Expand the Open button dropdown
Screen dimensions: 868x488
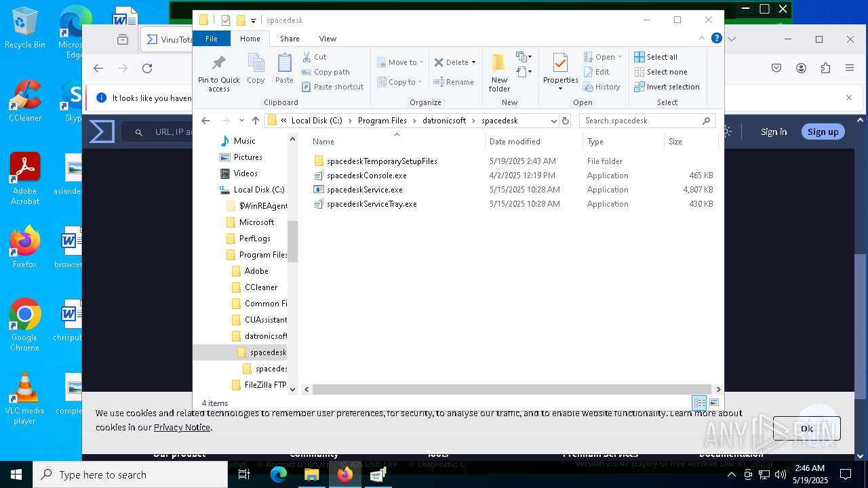[620, 57]
